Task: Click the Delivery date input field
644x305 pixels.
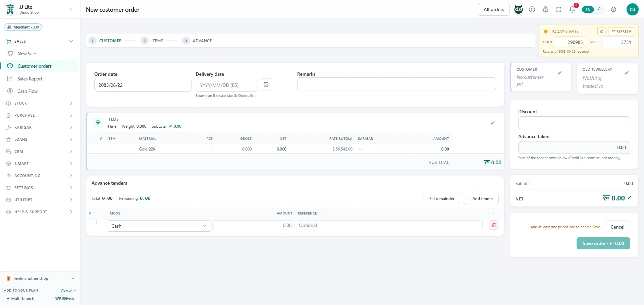Action: pyautogui.click(x=227, y=85)
